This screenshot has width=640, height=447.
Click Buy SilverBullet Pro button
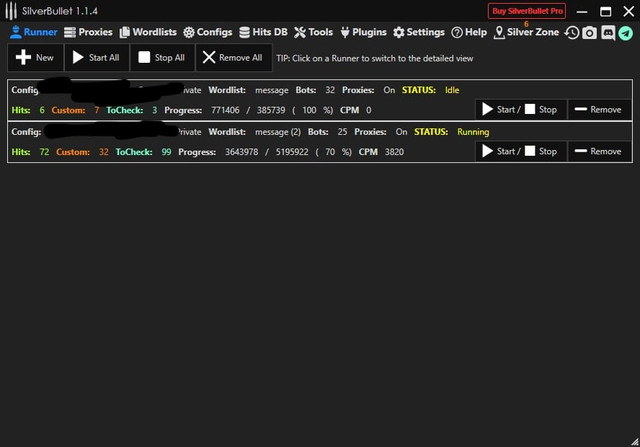(x=527, y=11)
